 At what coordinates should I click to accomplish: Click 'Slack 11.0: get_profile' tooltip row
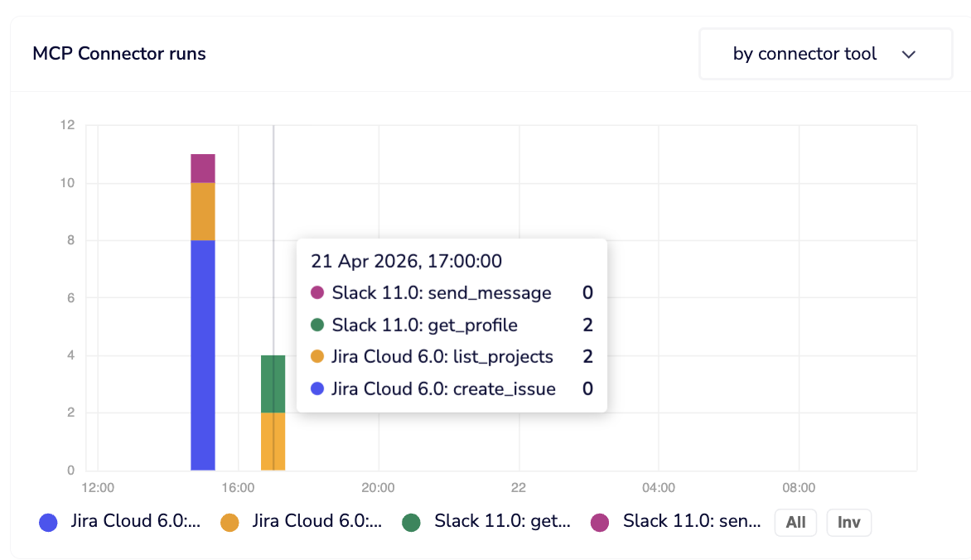click(452, 326)
